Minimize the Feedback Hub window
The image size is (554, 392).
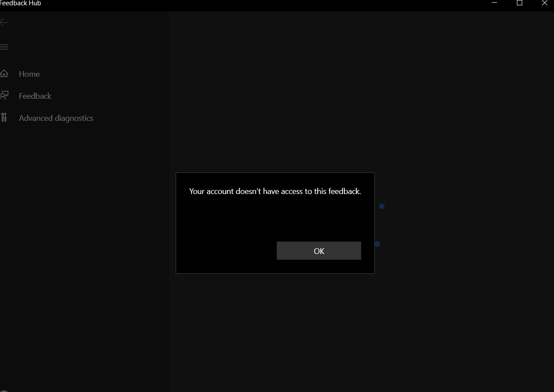click(x=494, y=3)
